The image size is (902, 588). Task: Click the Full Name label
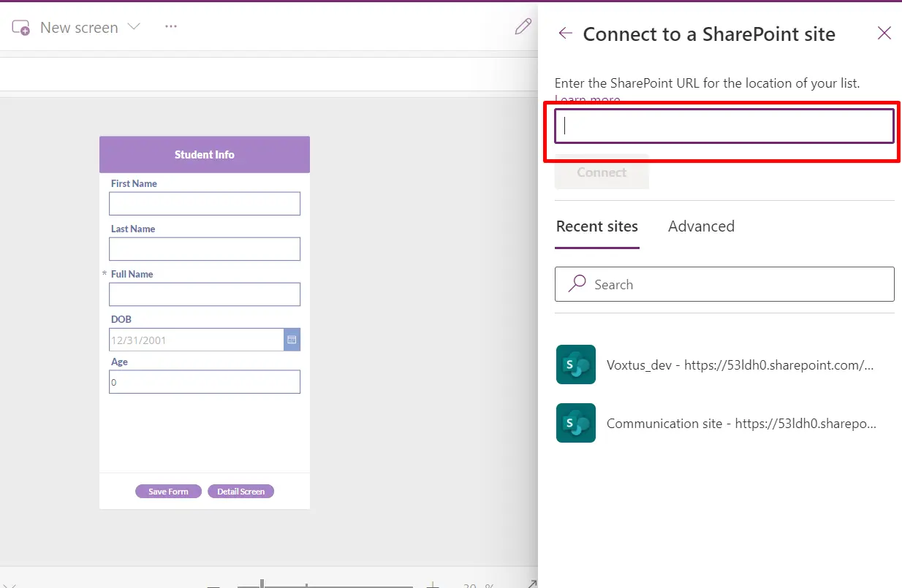(x=132, y=274)
